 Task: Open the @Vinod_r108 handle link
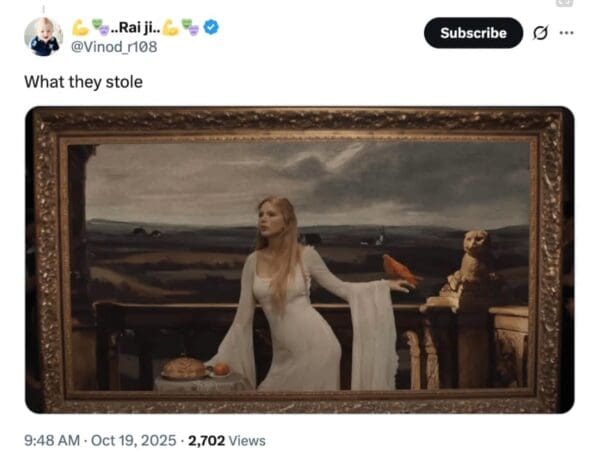pyautogui.click(x=111, y=45)
